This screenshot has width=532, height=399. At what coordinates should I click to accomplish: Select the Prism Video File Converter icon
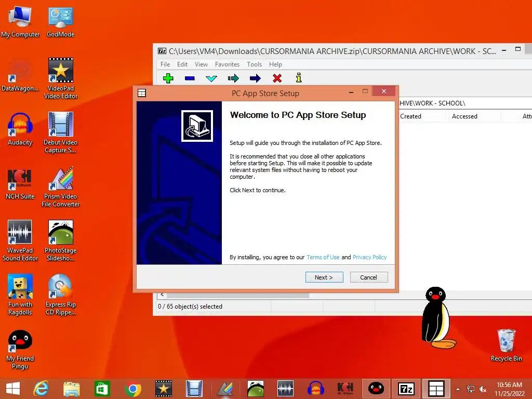click(61, 187)
